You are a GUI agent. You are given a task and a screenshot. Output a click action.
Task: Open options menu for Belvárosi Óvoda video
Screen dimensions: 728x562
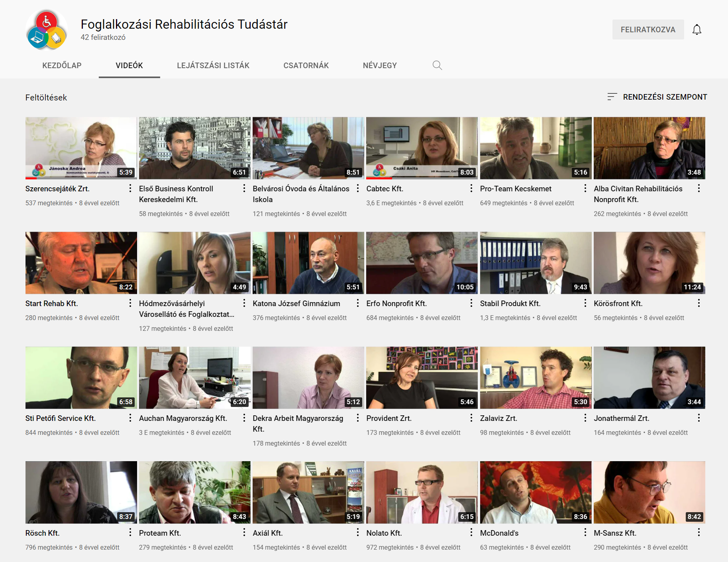[x=357, y=189]
